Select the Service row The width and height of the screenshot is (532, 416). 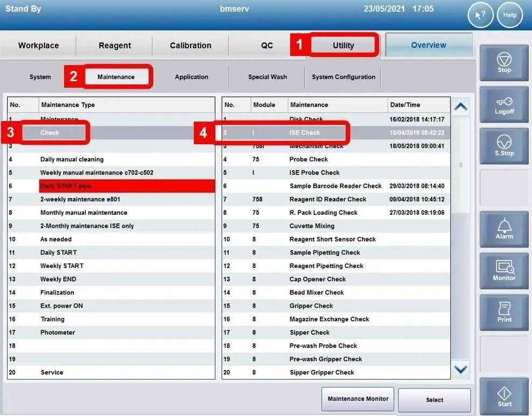coord(111,372)
